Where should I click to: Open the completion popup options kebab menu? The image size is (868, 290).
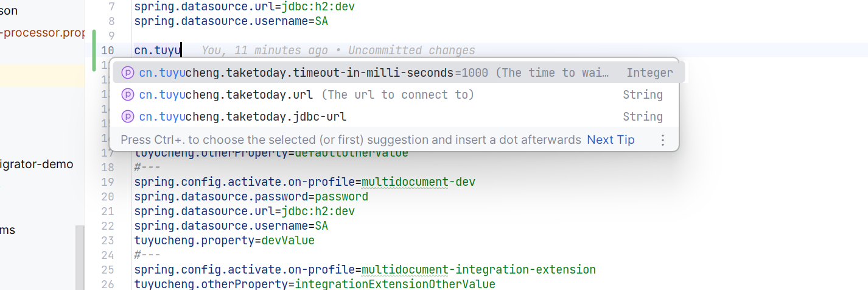pos(663,140)
